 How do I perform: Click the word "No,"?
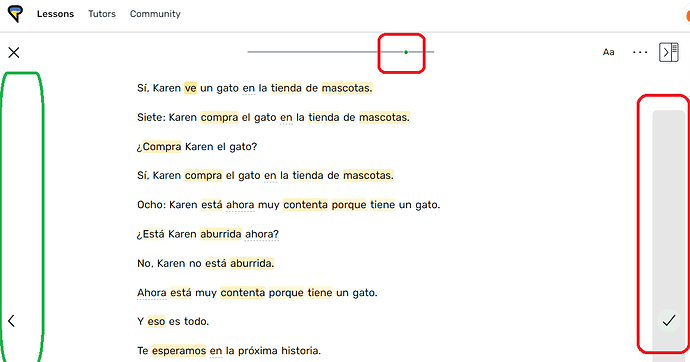pyautogui.click(x=144, y=263)
